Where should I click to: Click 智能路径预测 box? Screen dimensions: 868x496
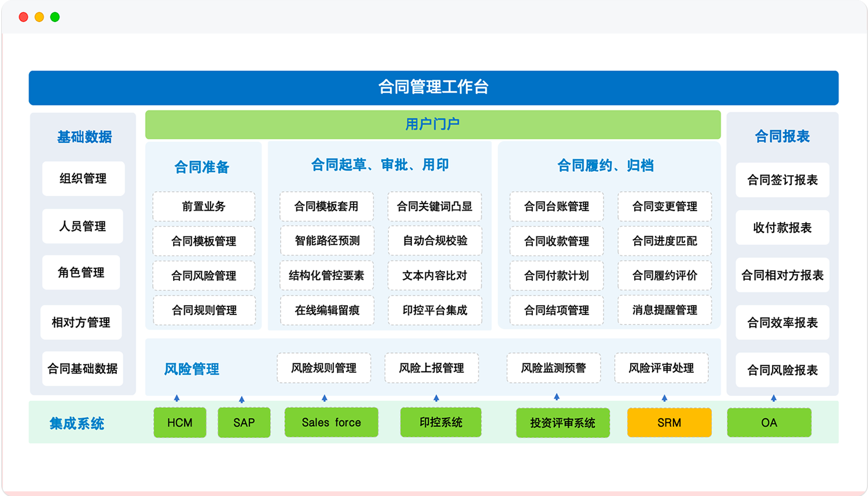tap(327, 240)
